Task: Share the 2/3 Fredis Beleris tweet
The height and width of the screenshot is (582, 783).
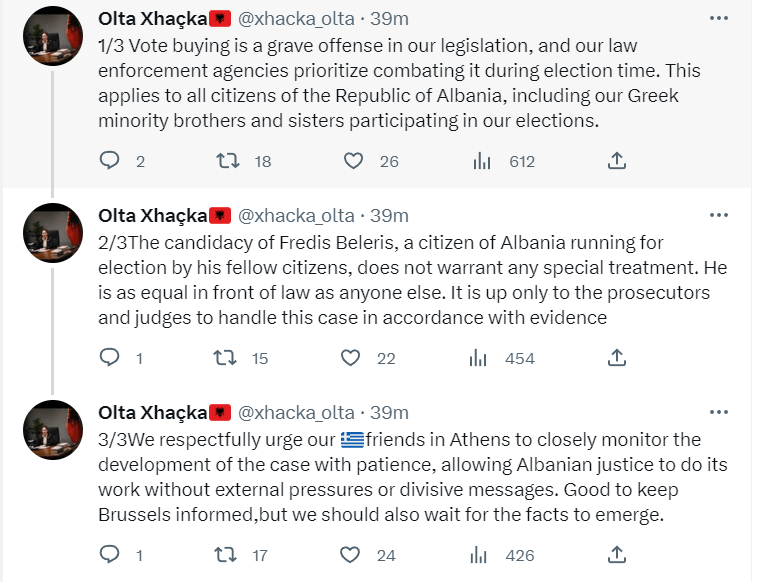Action: pos(617,358)
